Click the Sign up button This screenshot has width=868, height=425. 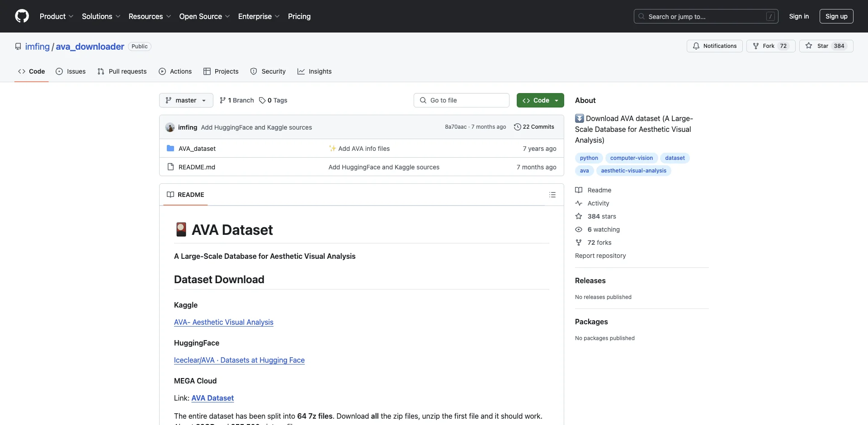836,16
